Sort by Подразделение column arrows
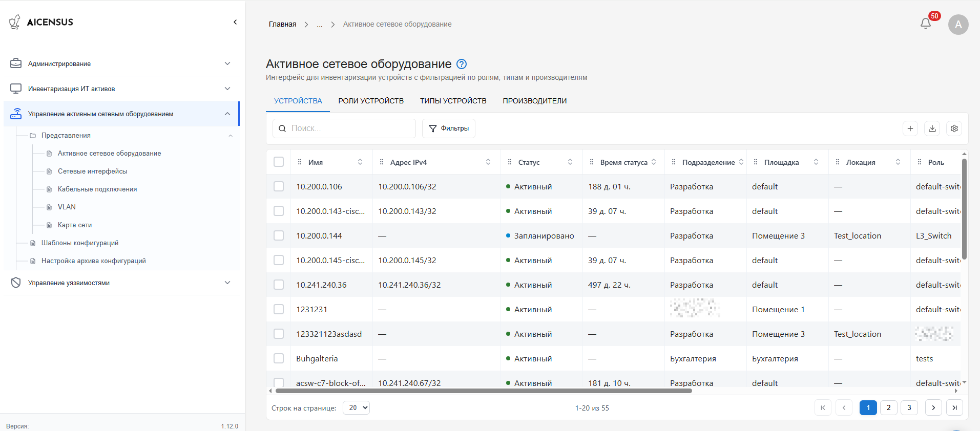 point(741,162)
